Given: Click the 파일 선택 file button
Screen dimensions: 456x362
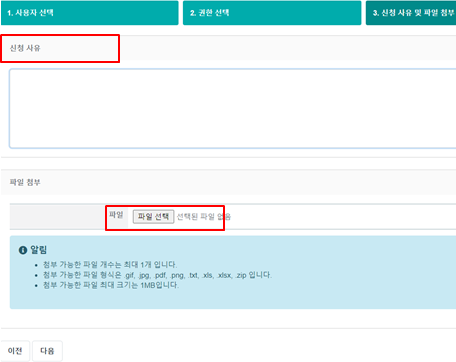Looking at the screenshot, I should 153,217.
